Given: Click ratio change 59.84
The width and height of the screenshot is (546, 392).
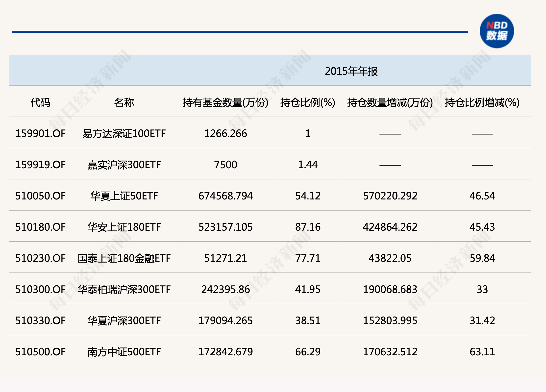Looking at the screenshot, I should coord(482,258).
